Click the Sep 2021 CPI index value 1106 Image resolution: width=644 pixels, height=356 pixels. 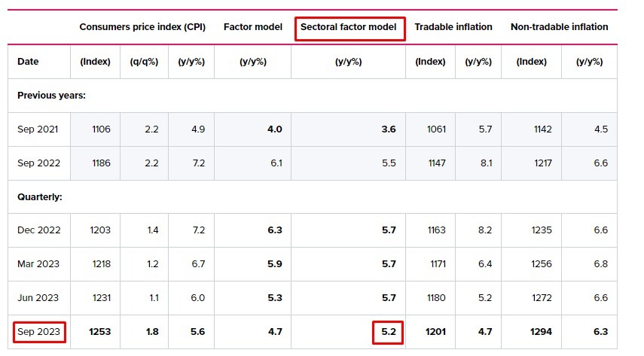101,129
